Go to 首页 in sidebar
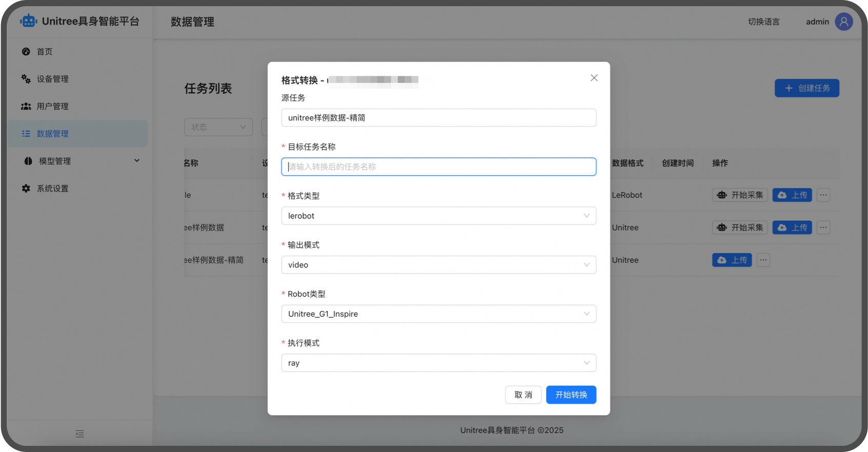Screen dimensions: 868x452 pos(45,52)
